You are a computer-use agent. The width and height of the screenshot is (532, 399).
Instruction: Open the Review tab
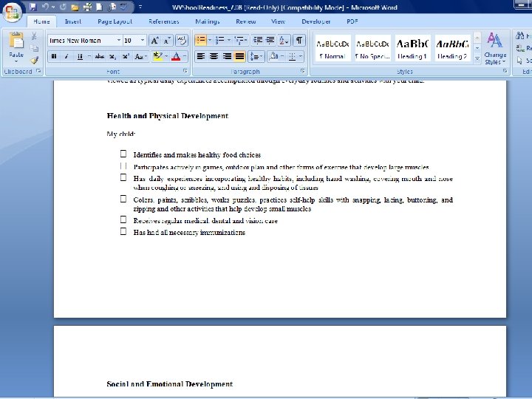tap(245, 21)
